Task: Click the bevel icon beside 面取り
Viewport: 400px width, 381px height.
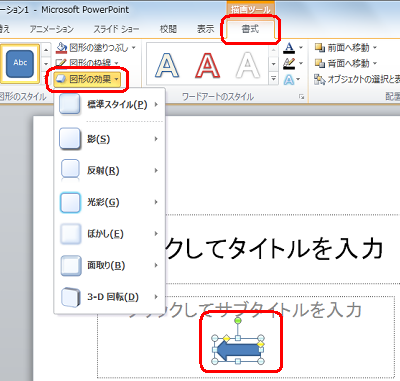Action: [70, 265]
